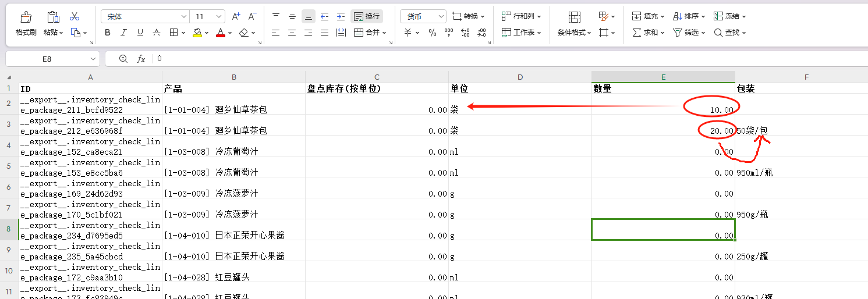Click the cell name box showing E8

(x=47, y=59)
